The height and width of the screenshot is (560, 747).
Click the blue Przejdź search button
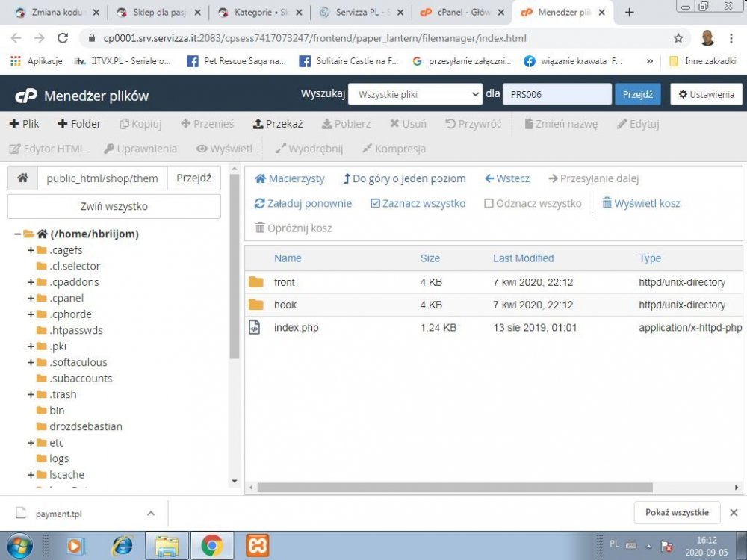click(637, 94)
